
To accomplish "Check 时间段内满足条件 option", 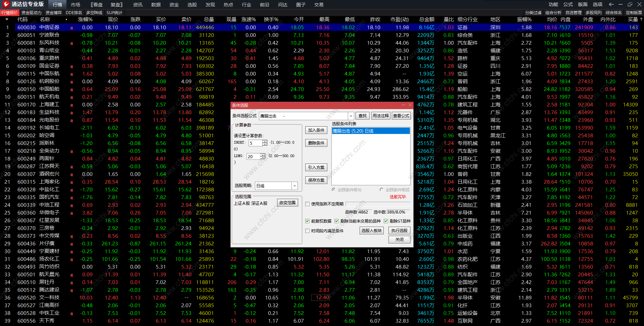I will [307, 231].
